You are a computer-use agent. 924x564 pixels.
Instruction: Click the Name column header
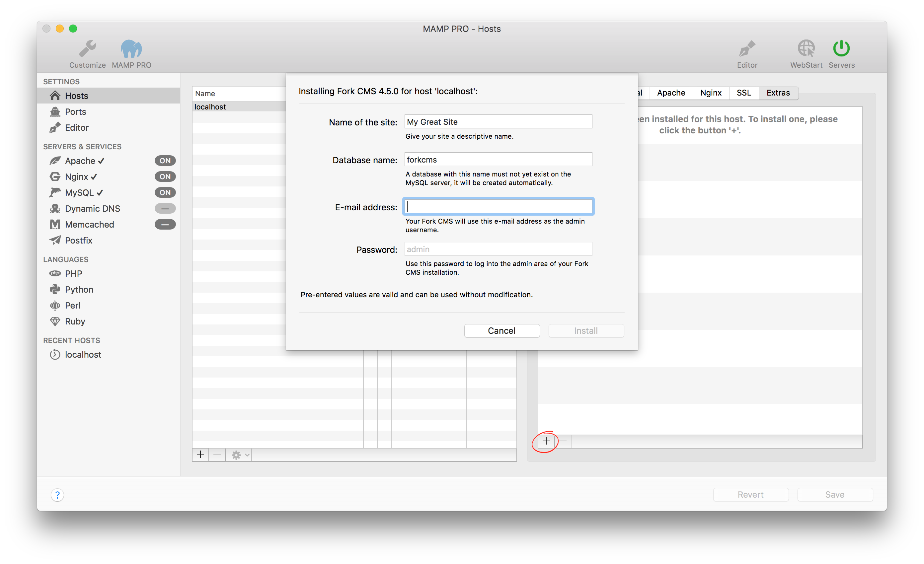click(x=239, y=94)
